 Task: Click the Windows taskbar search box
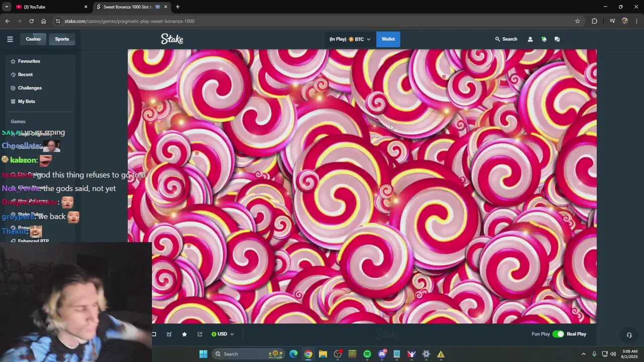[249, 354]
